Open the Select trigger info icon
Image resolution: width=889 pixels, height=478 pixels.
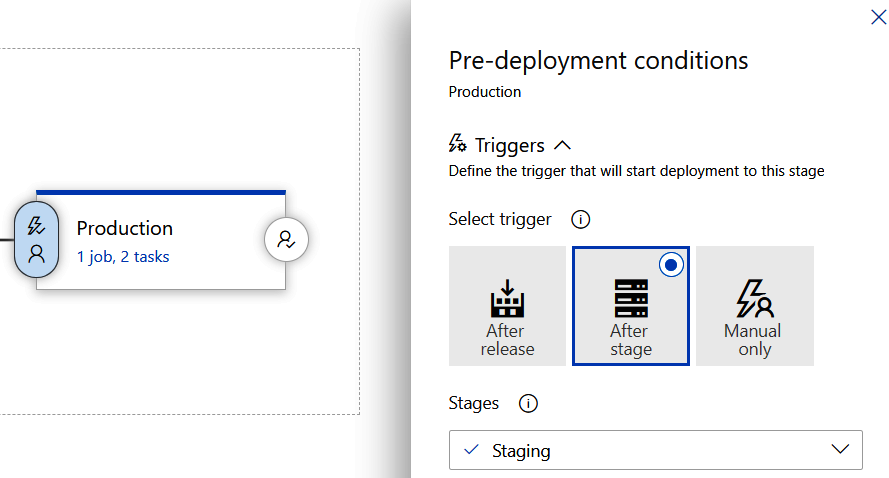579,219
